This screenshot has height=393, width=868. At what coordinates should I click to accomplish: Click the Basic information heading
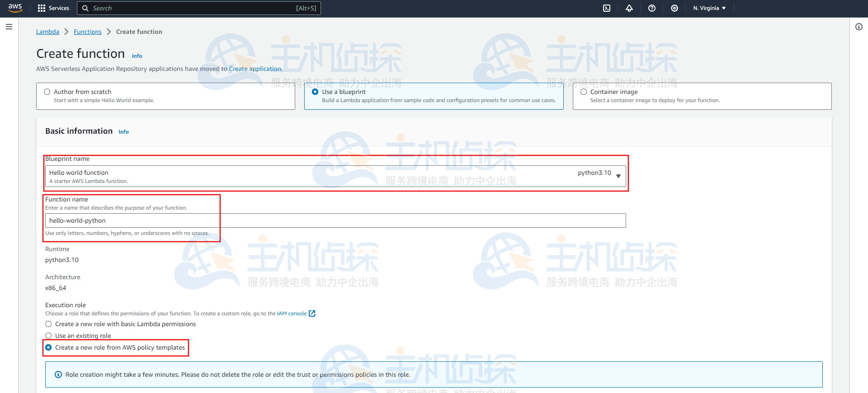(x=79, y=131)
